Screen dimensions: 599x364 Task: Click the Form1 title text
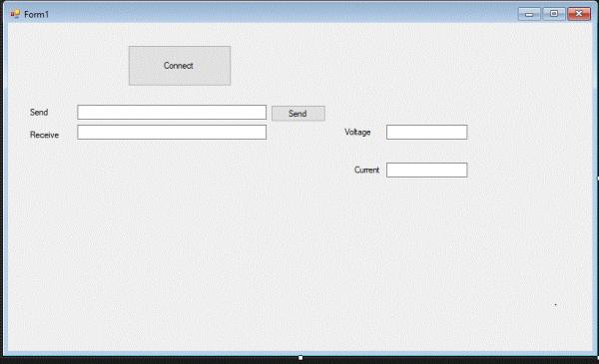coord(37,15)
